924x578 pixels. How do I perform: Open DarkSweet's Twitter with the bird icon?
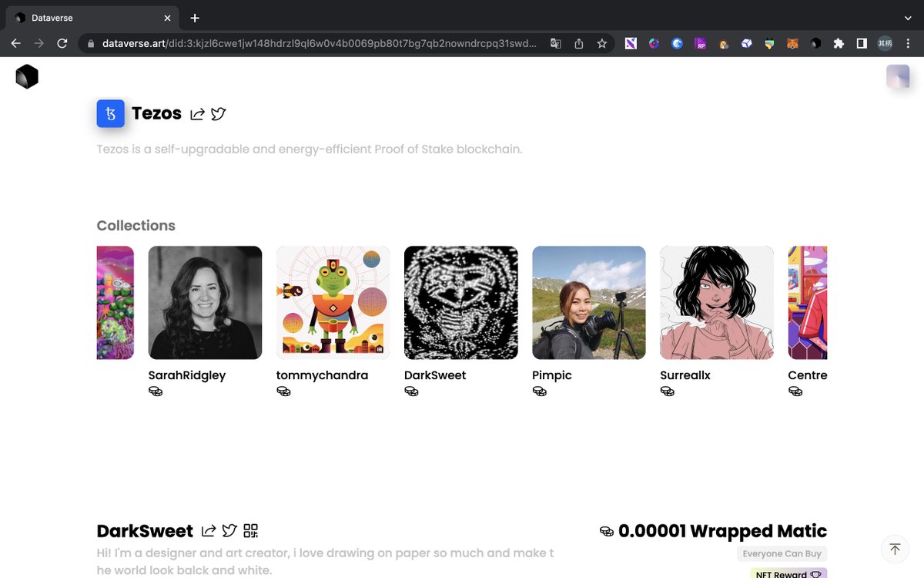click(x=229, y=530)
